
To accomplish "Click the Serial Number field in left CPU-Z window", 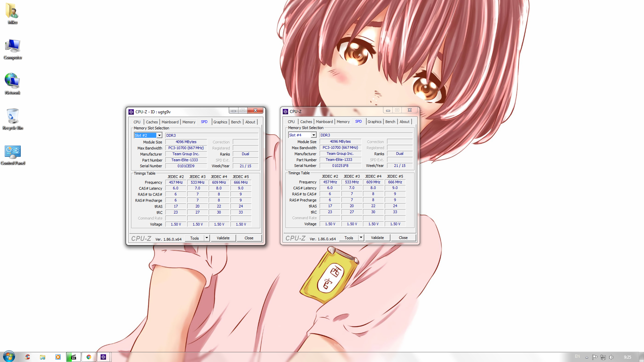I will coord(186,166).
